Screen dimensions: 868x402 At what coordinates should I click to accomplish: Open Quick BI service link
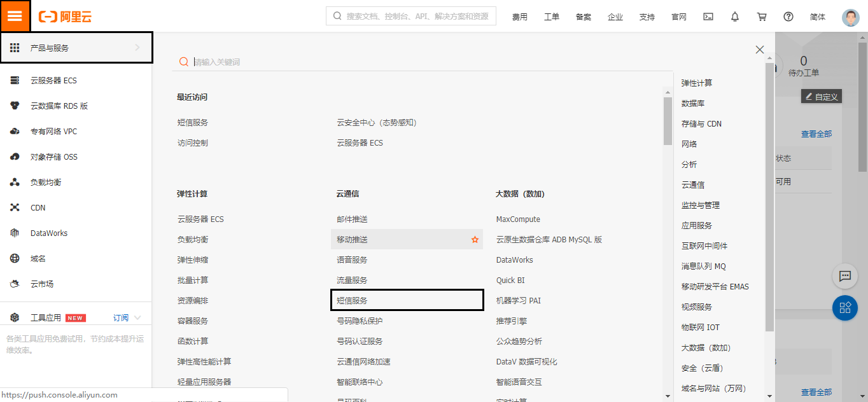(x=510, y=281)
